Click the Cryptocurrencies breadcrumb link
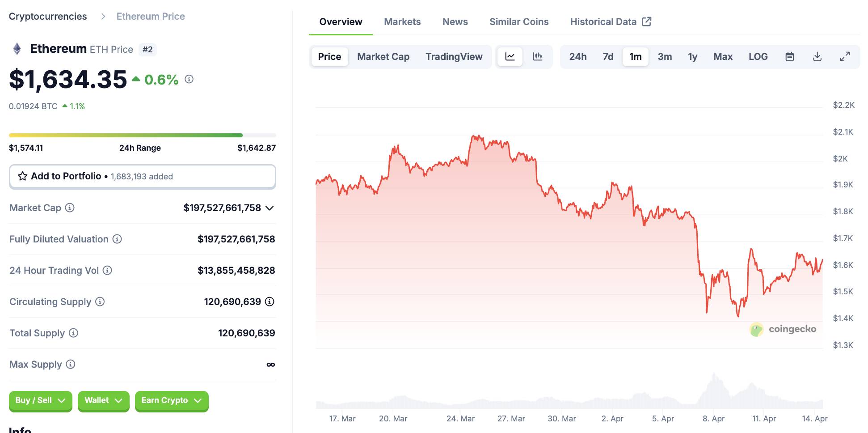 coord(48,17)
